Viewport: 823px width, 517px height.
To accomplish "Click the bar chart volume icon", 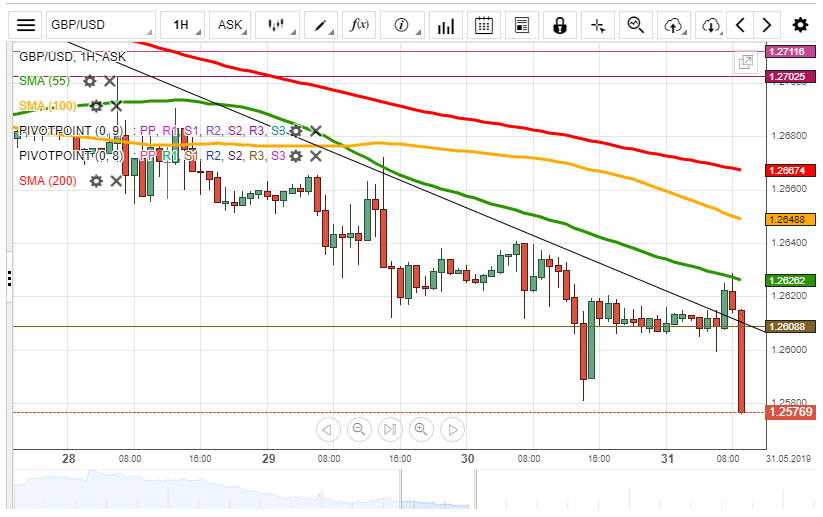I will [446, 25].
